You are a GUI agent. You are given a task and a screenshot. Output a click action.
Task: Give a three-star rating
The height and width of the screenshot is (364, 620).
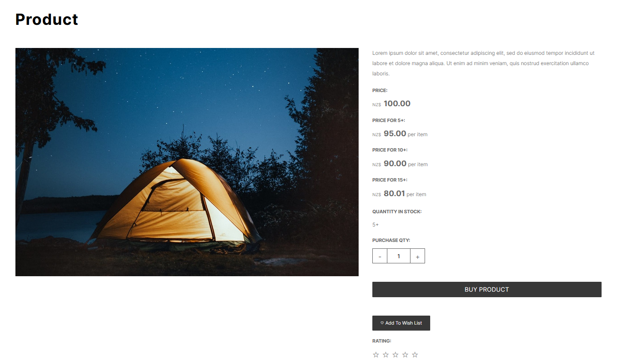click(x=395, y=355)
